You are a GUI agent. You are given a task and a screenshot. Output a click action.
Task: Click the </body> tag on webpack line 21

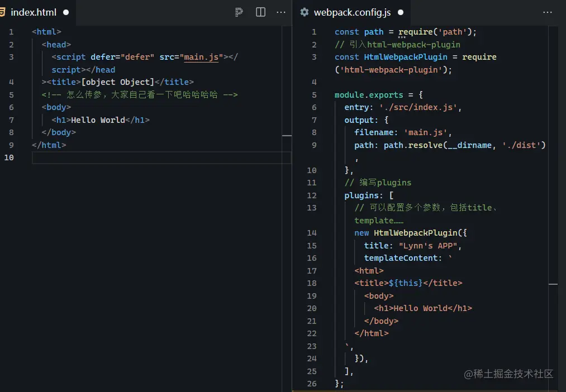tap(381, 321)
